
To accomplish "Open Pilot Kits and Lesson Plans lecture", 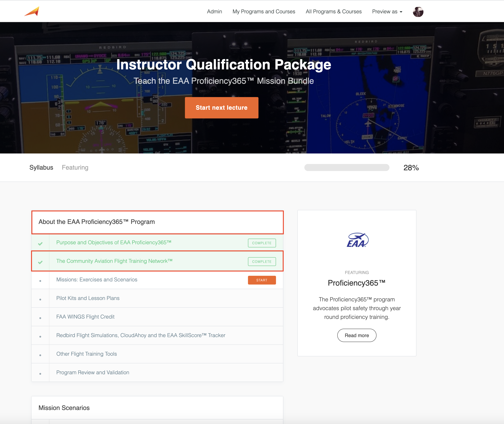I will tap(88, 298).
